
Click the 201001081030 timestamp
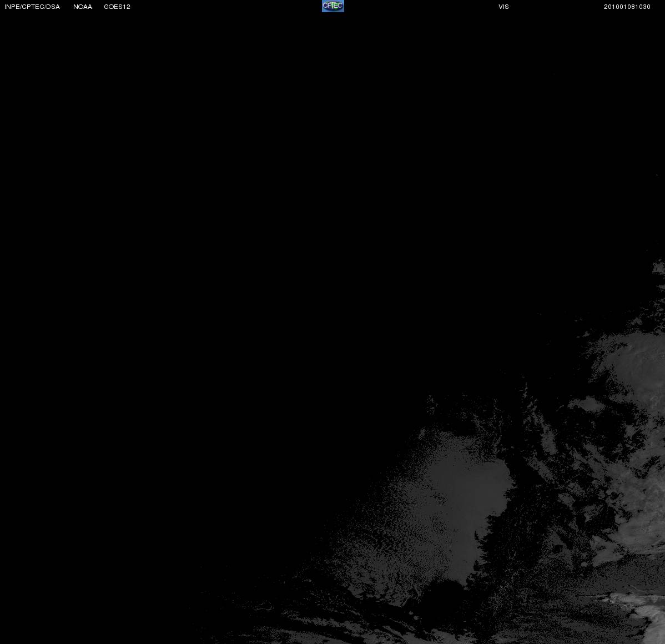[627, 7]
